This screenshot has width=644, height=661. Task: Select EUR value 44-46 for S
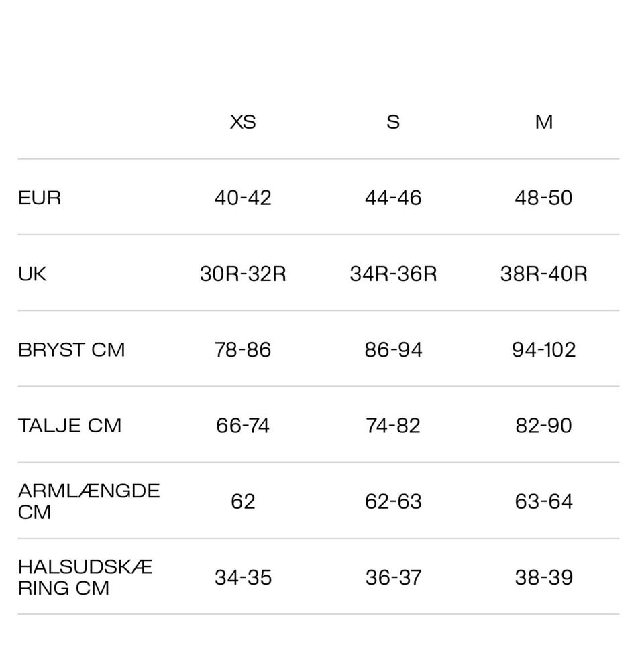coord(393,198)
